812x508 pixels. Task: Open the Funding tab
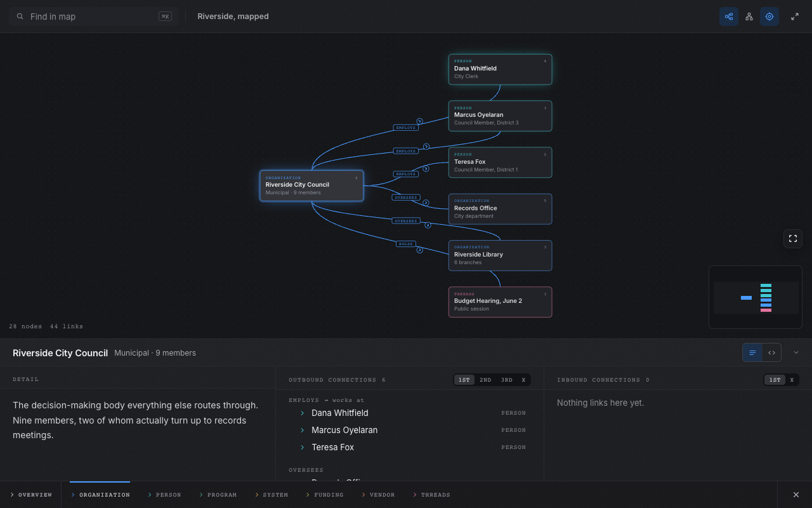point(325,495)
